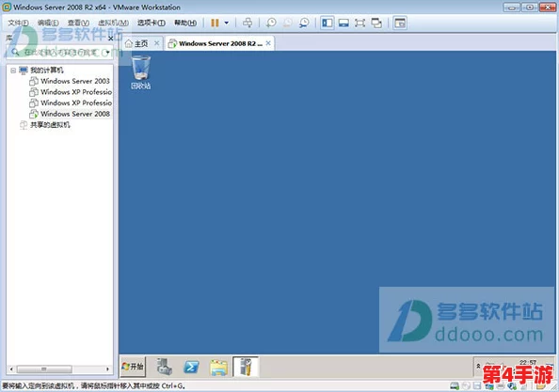Toggle the thumbnail bar view icon
The width and height of the screenshot is (559, 392).
click(x=343, y=24)
